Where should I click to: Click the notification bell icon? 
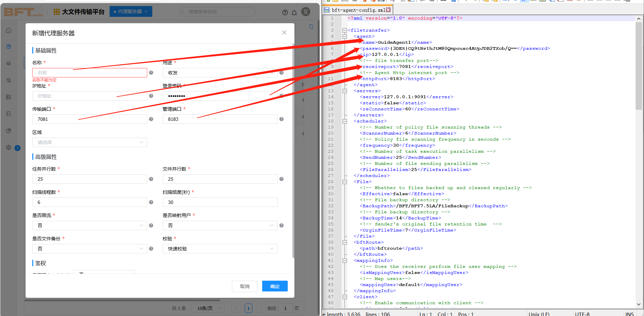point(294,12)
